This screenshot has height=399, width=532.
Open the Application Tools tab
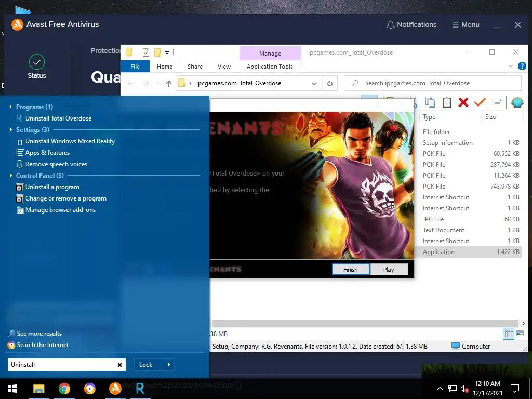(270, 66)
